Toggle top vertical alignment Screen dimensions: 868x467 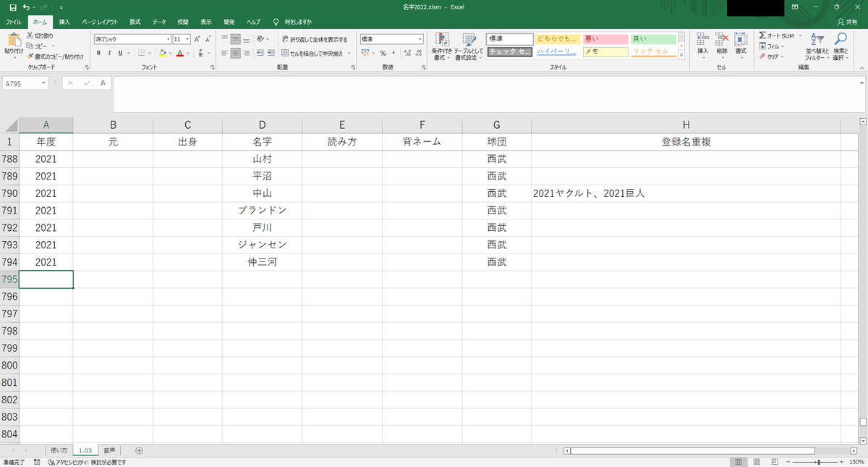click(x=225, y=39)
